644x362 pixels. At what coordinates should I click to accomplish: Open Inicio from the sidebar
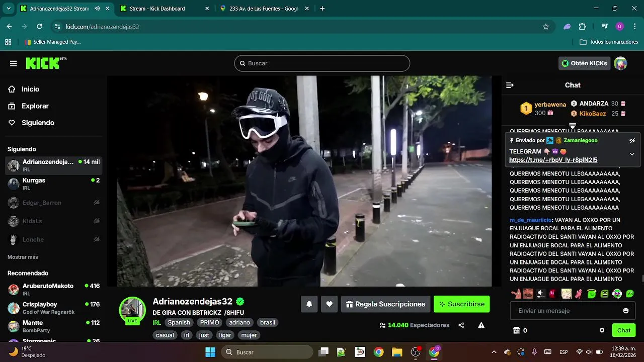pos(30,89)
